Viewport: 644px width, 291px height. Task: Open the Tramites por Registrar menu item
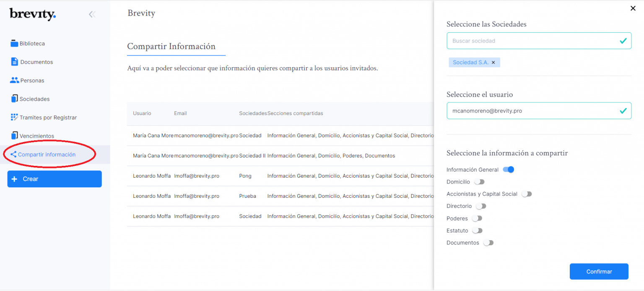[48, 118]
